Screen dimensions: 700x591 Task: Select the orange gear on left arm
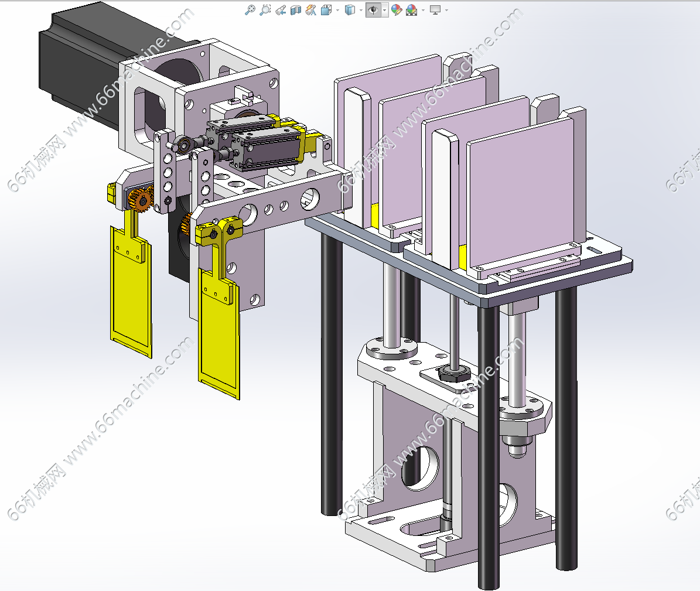(x=141, y=201)
